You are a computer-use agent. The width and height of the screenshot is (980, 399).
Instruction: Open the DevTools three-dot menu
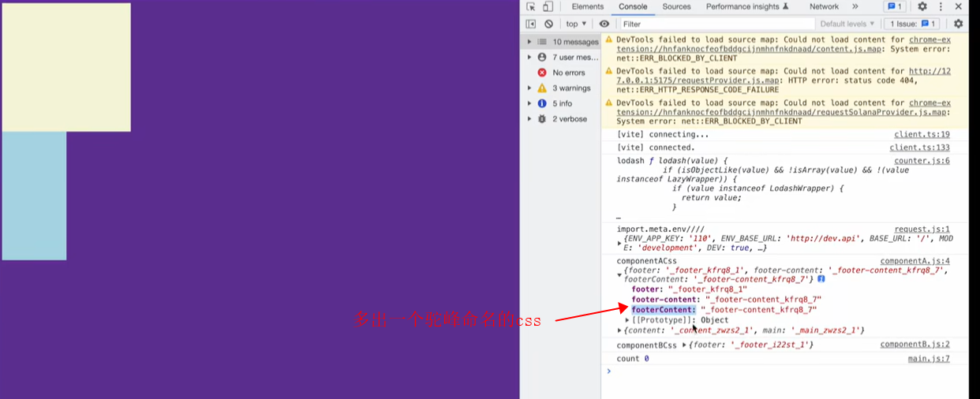tap(942, 6)
